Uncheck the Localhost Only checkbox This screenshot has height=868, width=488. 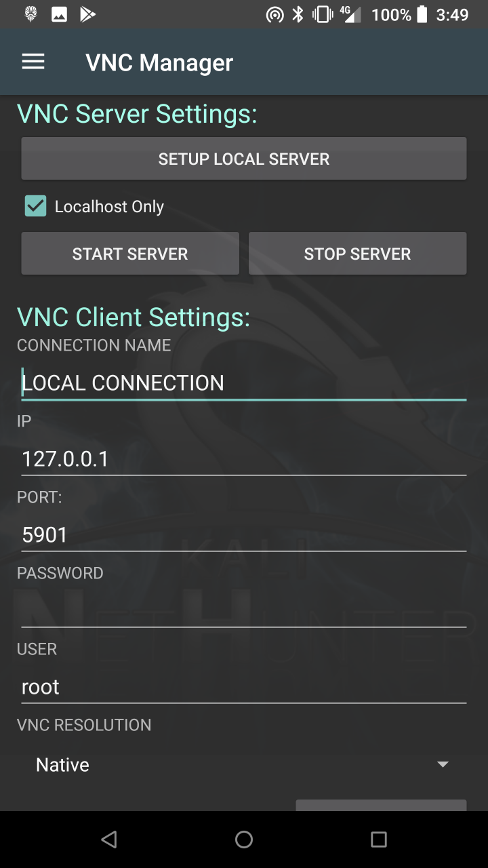pos(35,206)
